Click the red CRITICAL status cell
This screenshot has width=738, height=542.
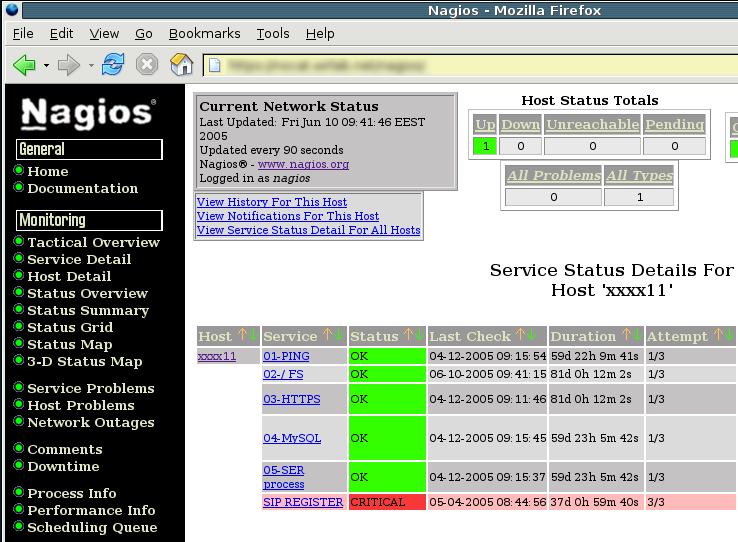tap(387, 502)
